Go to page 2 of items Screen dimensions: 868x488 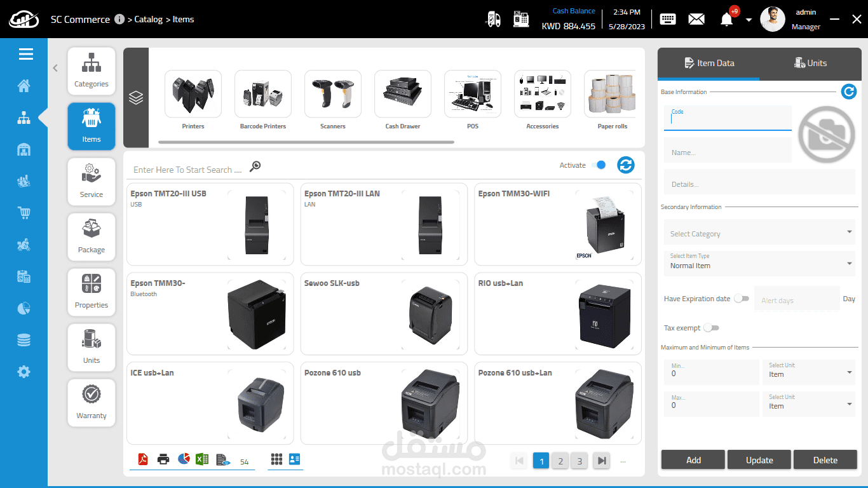pos(560,461)
